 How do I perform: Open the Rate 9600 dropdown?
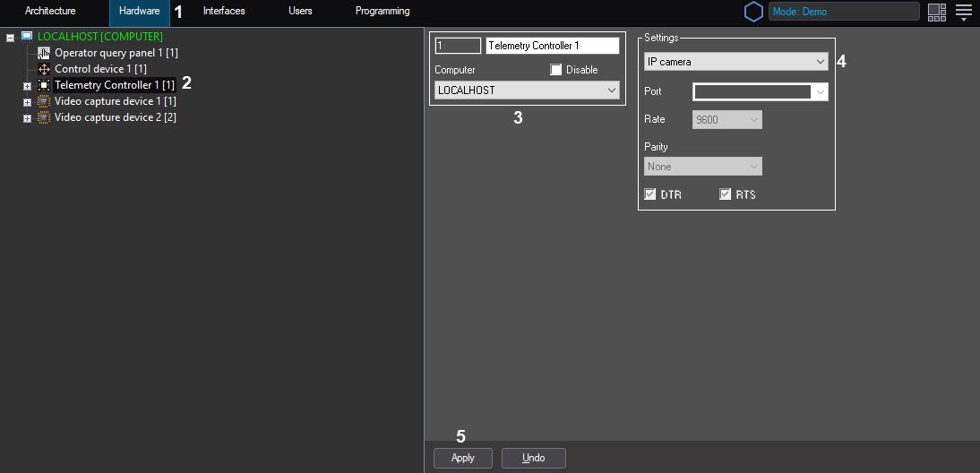[726, 119]
